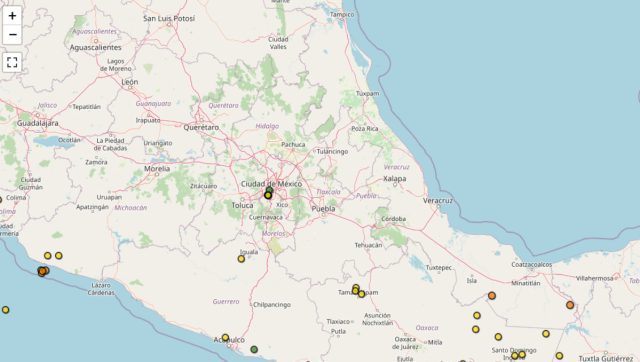Click the Tuxpam city label
Image resolution: width=640 pixels, height=362 pixels.
pyautogui.click(x=367, y=93)
